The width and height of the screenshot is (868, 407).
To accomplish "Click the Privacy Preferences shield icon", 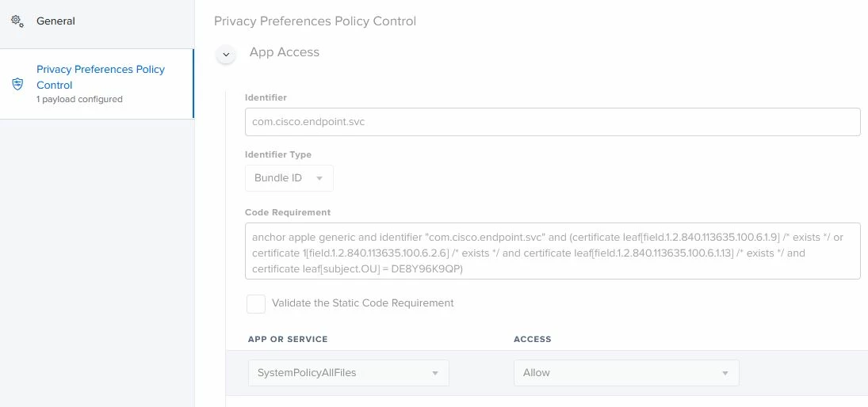I will click(x=17, y=84).
